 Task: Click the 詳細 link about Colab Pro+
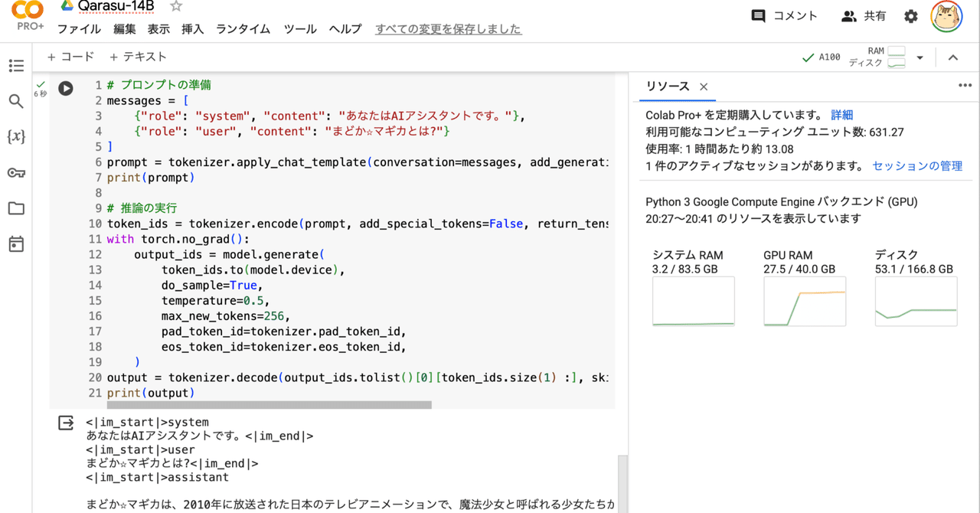click(x=840, y=114)
